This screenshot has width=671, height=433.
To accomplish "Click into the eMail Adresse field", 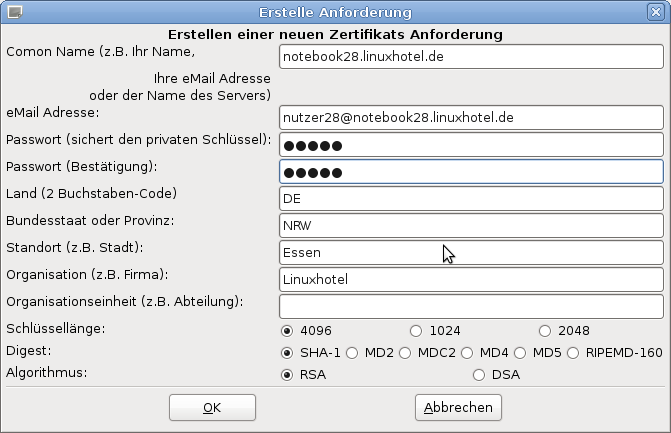I will pos(471,117).
